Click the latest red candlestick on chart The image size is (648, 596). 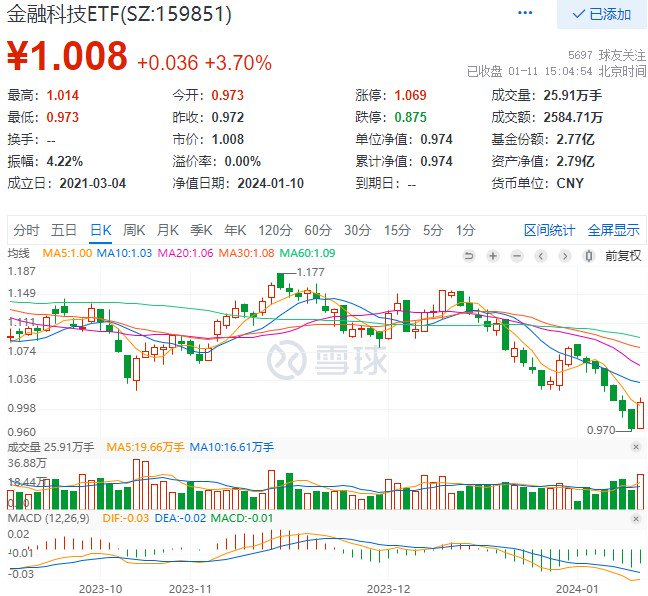[641, 415]
